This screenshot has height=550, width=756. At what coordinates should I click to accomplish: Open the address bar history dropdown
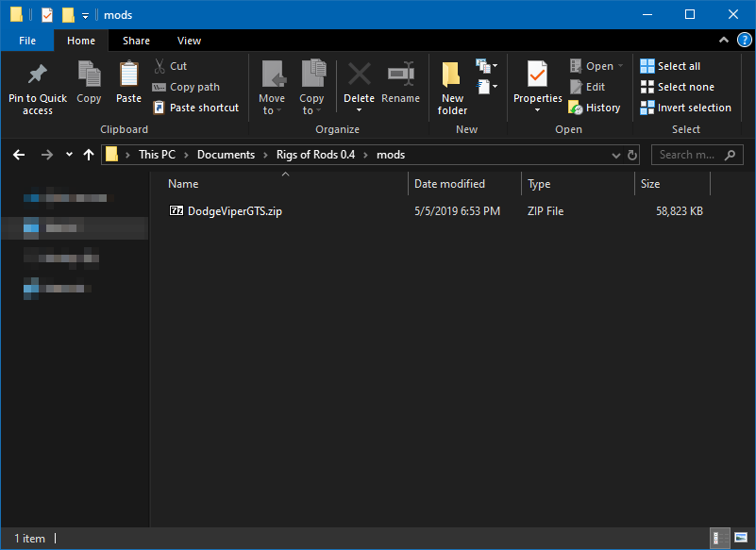(615, 155)
